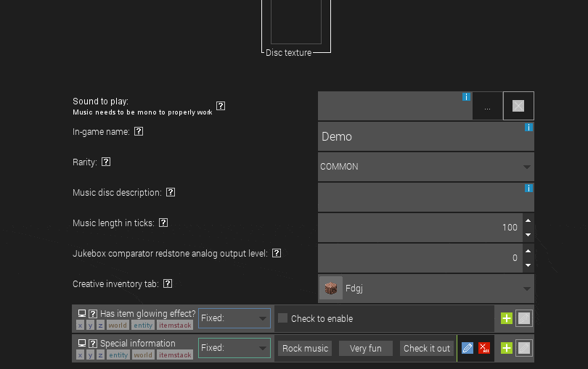Edit special information entries with pencil icon
The height and width of the screenshot is (369, 588).
tap(467, 348)
